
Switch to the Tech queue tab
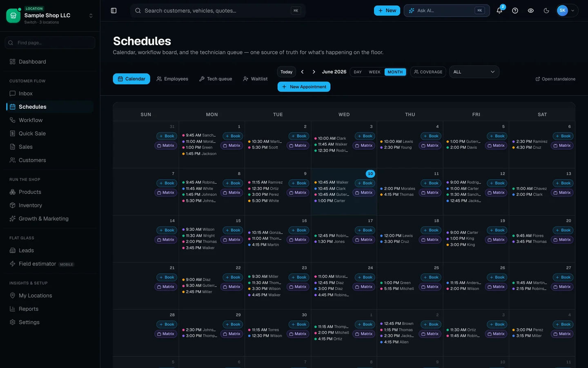216,79
